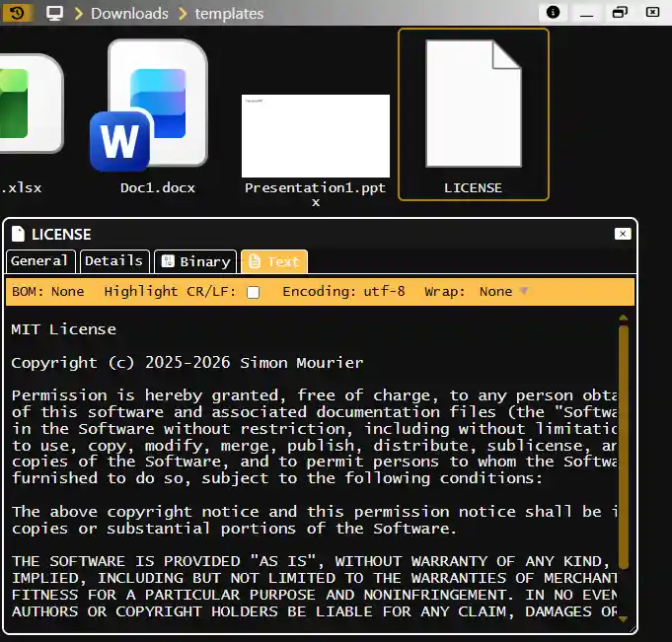
Task: Select the Presentation1.pptx thumbnail
Action: pos(316,136)
